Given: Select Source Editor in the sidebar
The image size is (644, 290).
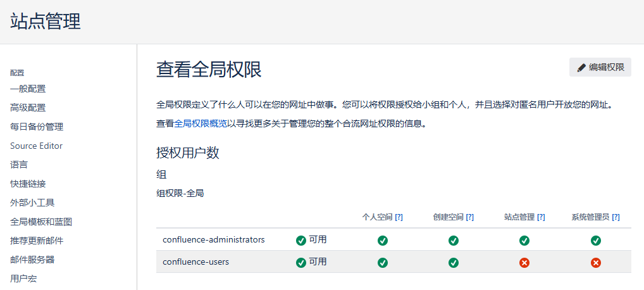Looking at the screenshot, I should 36,146.
